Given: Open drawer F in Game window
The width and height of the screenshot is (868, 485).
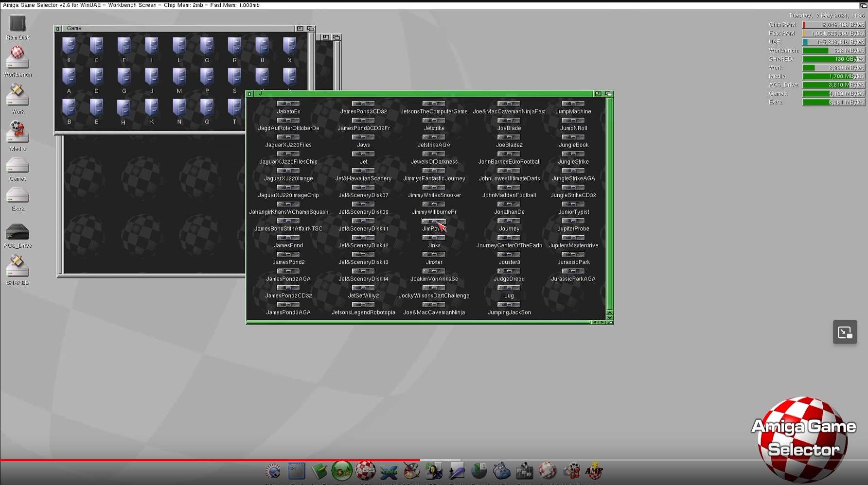Looking at the screenshot, I should tap(124, 50).
